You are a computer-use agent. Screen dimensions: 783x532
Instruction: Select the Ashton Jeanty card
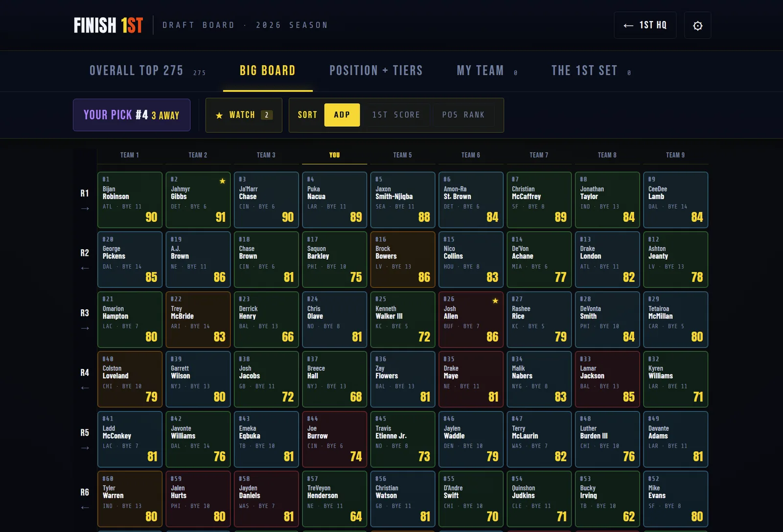pos(675,259)
